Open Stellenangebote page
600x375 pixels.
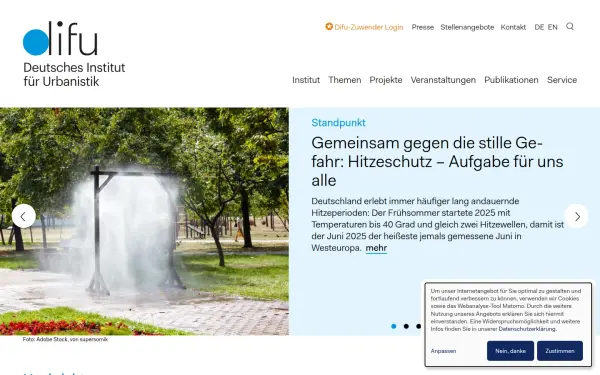coord(467,27)
